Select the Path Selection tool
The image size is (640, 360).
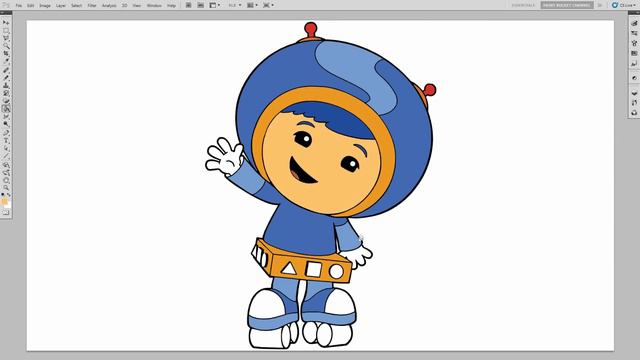6,148
